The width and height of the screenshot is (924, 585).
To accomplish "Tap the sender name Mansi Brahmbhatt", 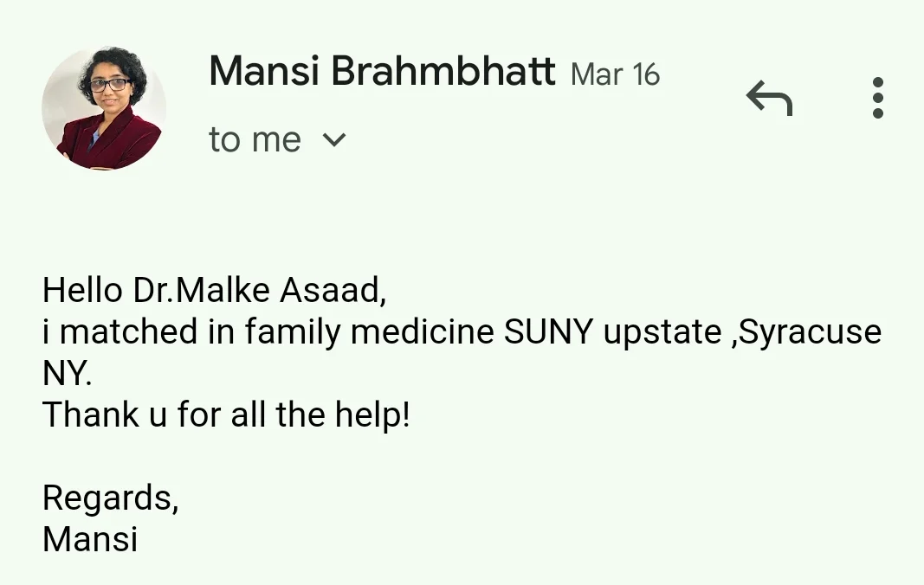I will (x=382, y=72).
